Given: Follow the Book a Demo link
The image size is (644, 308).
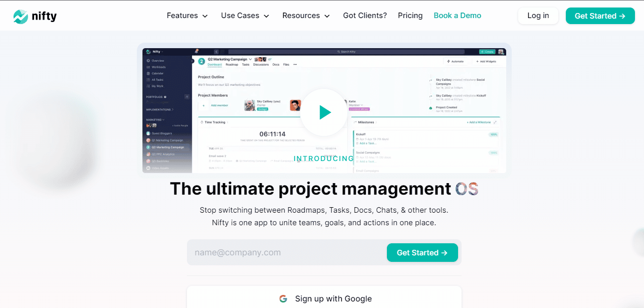Looking at the screenshot, I should (458, 16).
